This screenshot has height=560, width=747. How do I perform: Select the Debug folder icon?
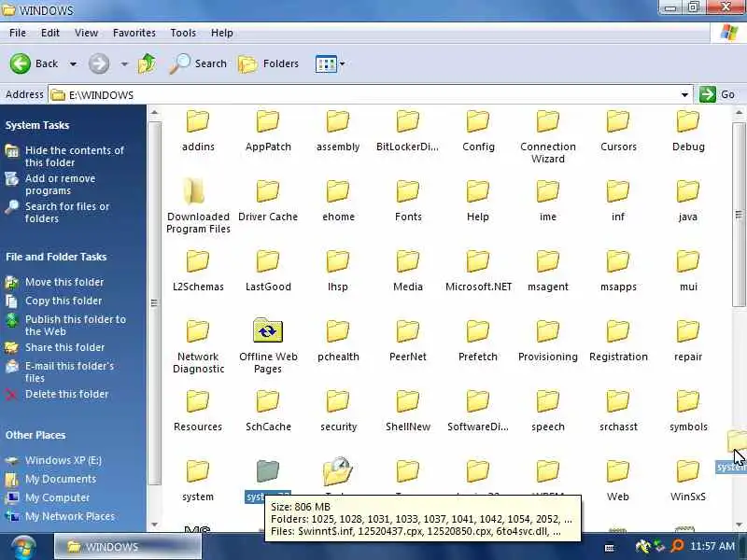coord(688,121)
